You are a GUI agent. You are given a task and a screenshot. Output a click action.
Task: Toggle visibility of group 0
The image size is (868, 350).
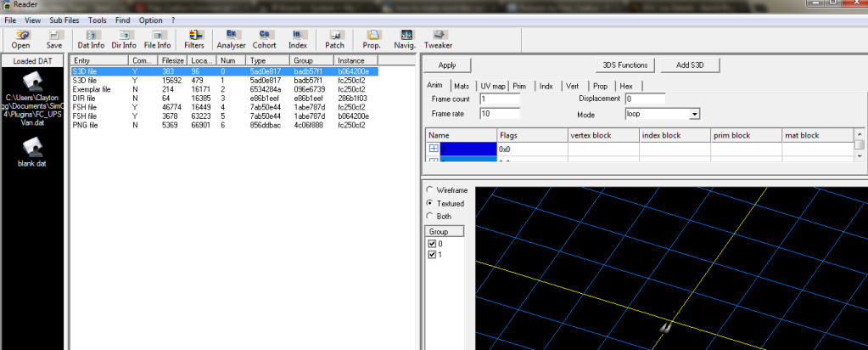433,244
